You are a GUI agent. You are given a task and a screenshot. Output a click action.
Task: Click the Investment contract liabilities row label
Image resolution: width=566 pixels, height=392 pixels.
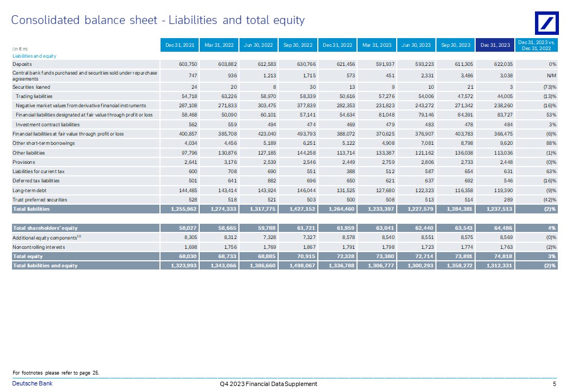(x=48, y=125)
